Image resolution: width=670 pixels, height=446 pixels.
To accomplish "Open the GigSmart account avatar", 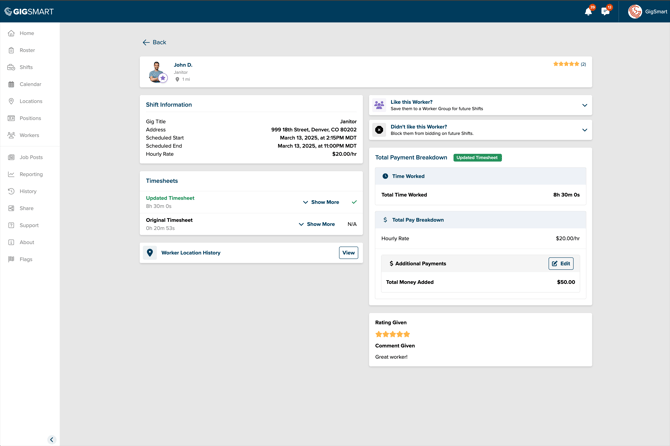I will pyautogui.click(x=635, y=12).
